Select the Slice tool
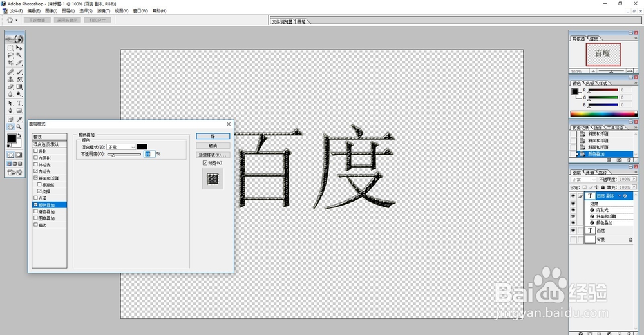The height and width of the screenshot is (335, 644). 19,62
